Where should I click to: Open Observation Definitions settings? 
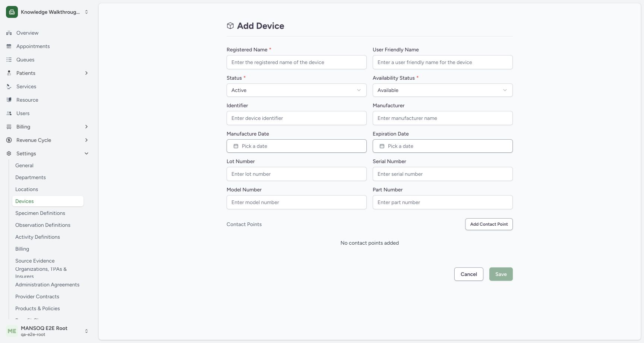[x=48, y=225]
